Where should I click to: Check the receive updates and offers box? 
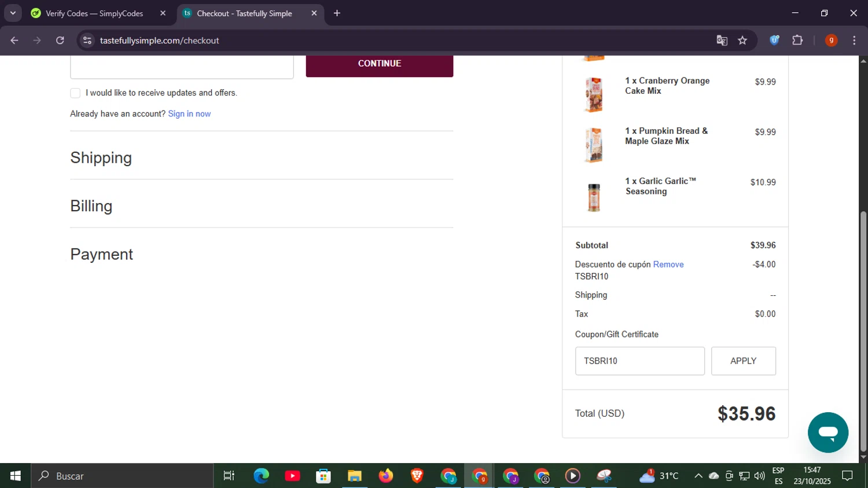point(75,93)
